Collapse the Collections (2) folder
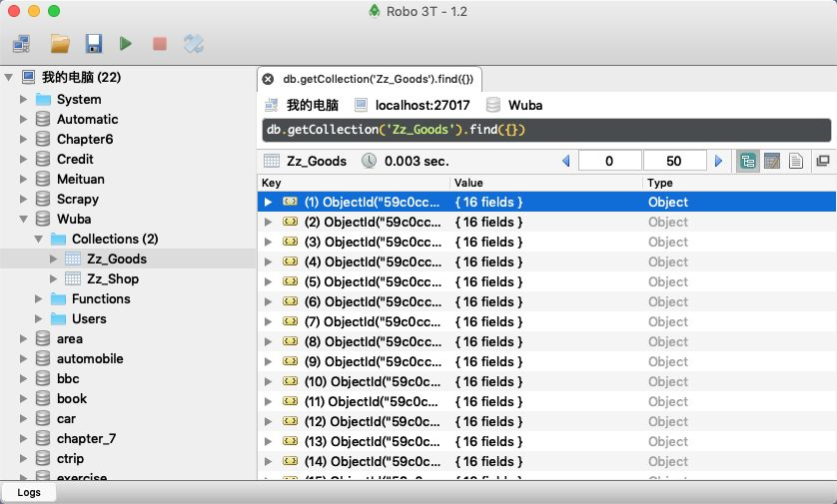This screenshot has width=837, height=504. [38, 239]
